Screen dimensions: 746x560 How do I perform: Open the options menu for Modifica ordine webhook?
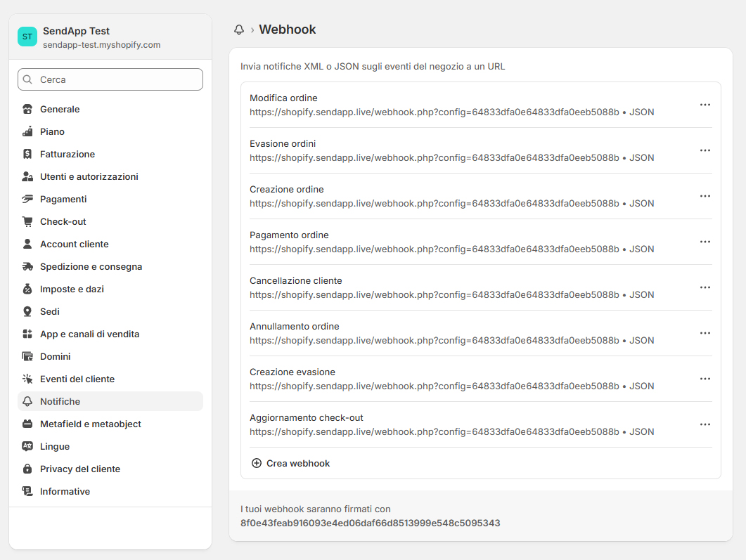click(705, 105)
